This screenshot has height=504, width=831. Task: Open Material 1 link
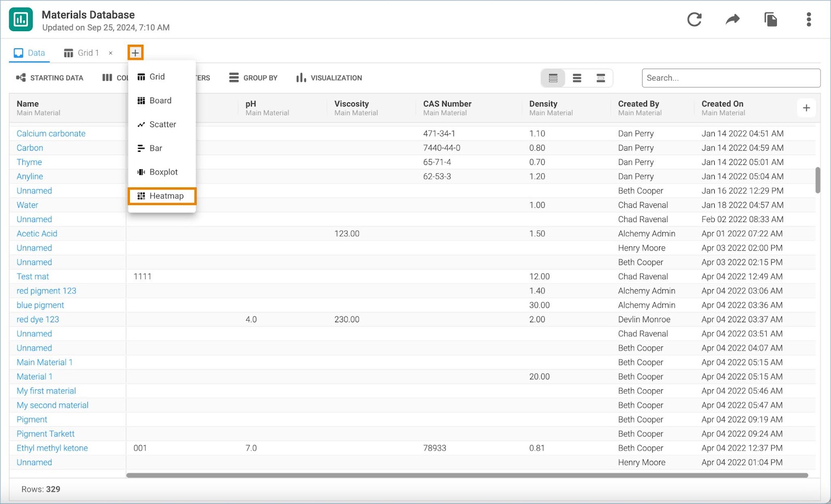[34, 377]
